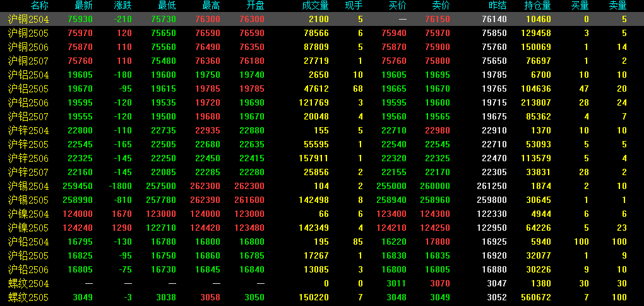Click volume 121769 in 沪铝2506 row
This screenshot has width=644, height=306.
coord(314,103)
